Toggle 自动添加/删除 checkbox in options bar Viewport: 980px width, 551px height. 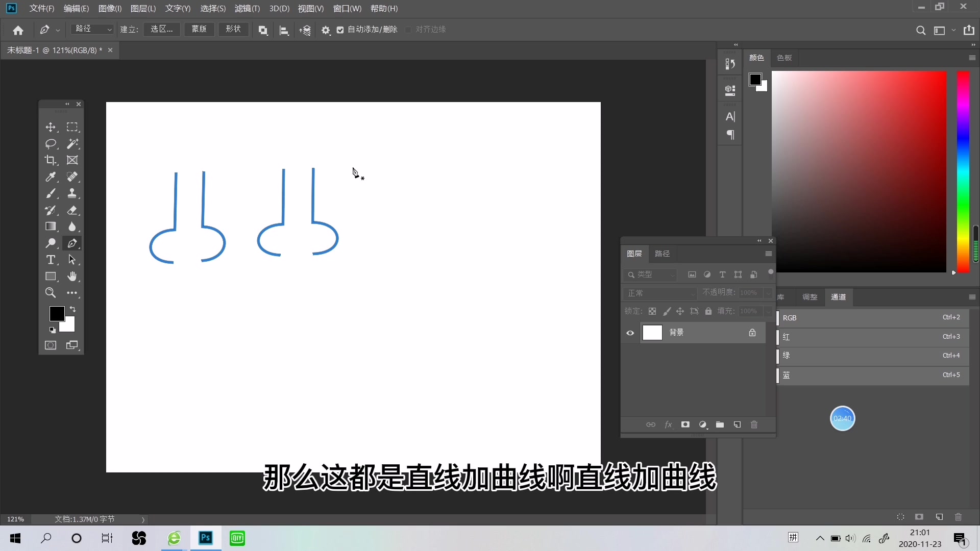[340, 30]
